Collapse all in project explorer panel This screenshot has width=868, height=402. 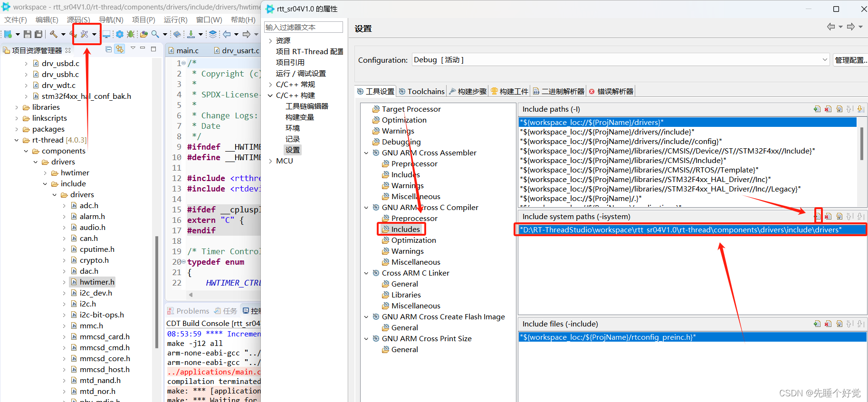tap(109, 49)
